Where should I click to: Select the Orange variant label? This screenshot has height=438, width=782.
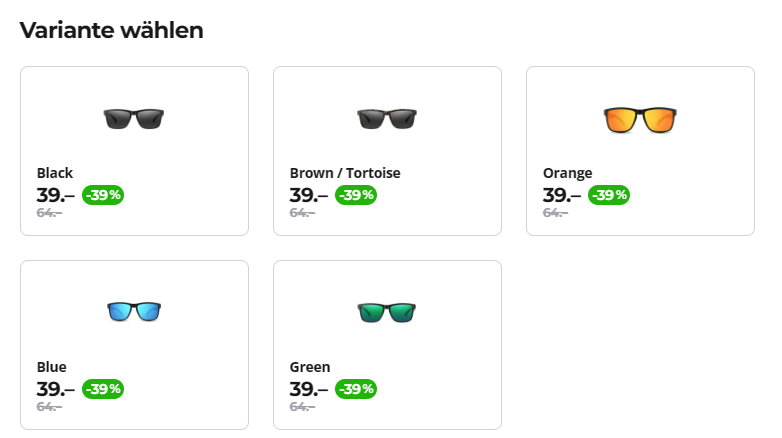click(567, 173)
